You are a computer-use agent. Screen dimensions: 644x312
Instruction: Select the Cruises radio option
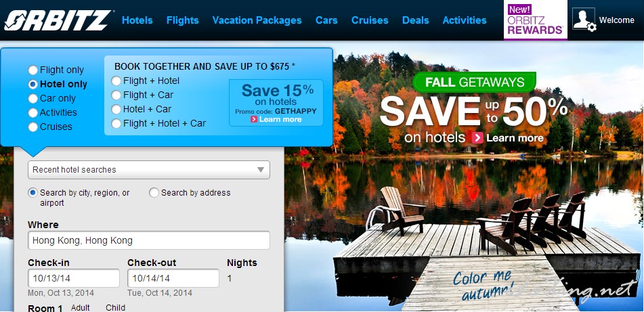pyautogui.click(x=33, y=127)
